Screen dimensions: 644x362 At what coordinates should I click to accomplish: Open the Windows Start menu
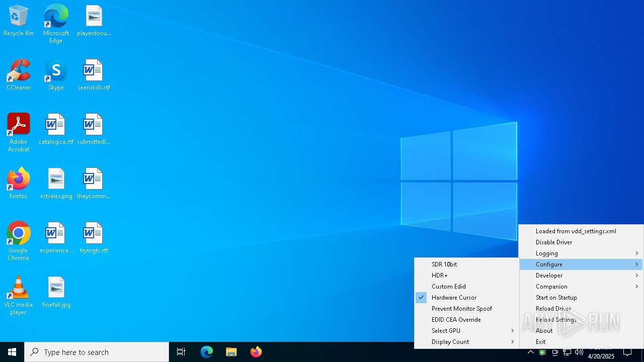[12, 352]
